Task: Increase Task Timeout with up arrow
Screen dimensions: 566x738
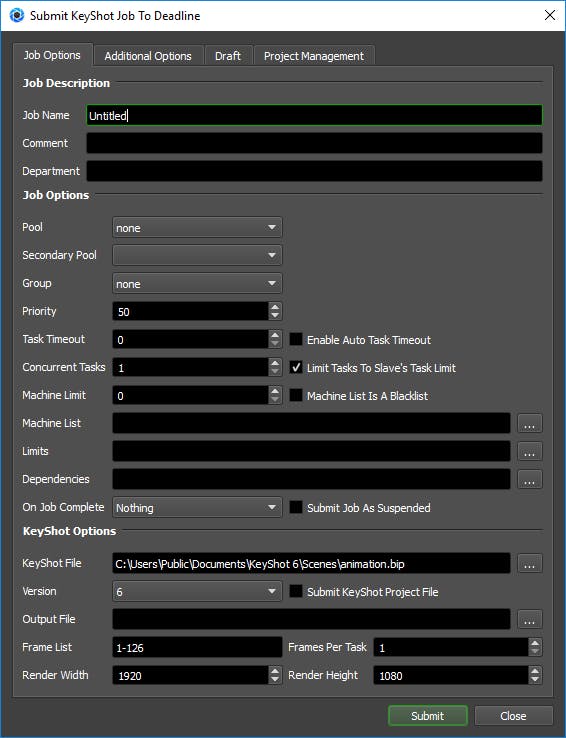Action: [x=275, y=335]
